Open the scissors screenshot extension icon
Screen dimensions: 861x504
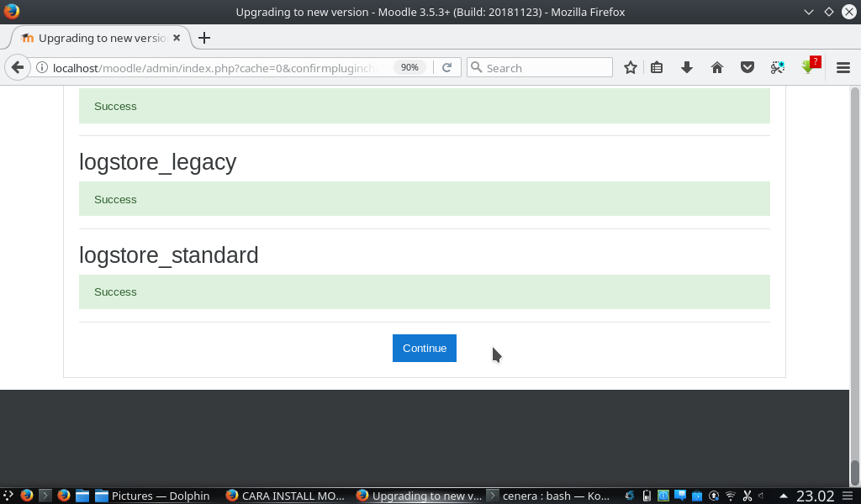(x=777, y=67)
